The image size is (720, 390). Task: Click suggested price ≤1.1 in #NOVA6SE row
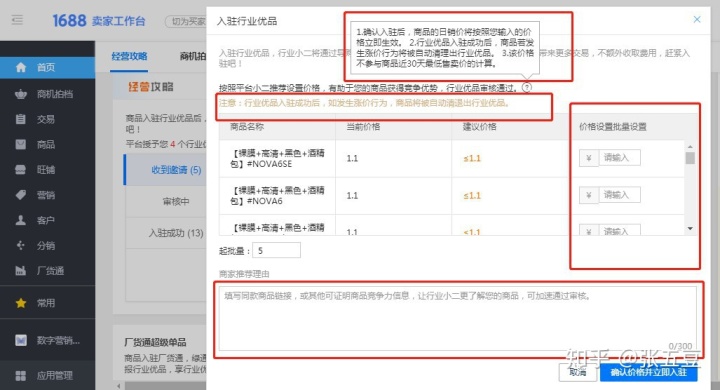click(472, 158)
